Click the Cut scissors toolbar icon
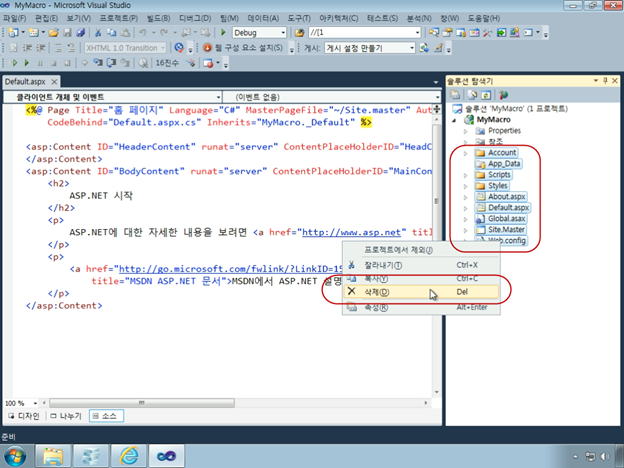The image size is (624, 468). (x=98, y=33)
